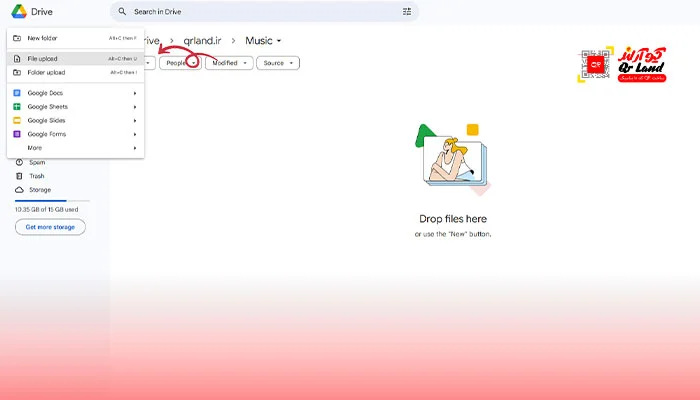
Task: Click the Google Docs icon in menu
Action: coord(17,93)
